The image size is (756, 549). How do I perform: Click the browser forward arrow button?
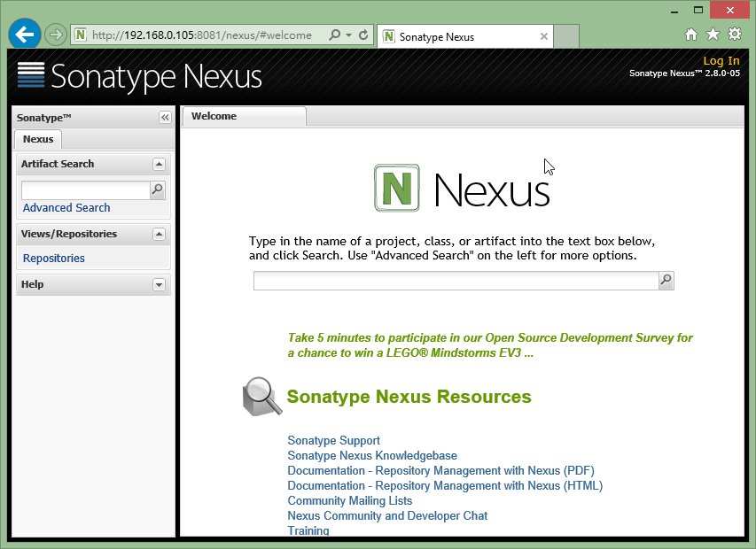pos(56,35)
